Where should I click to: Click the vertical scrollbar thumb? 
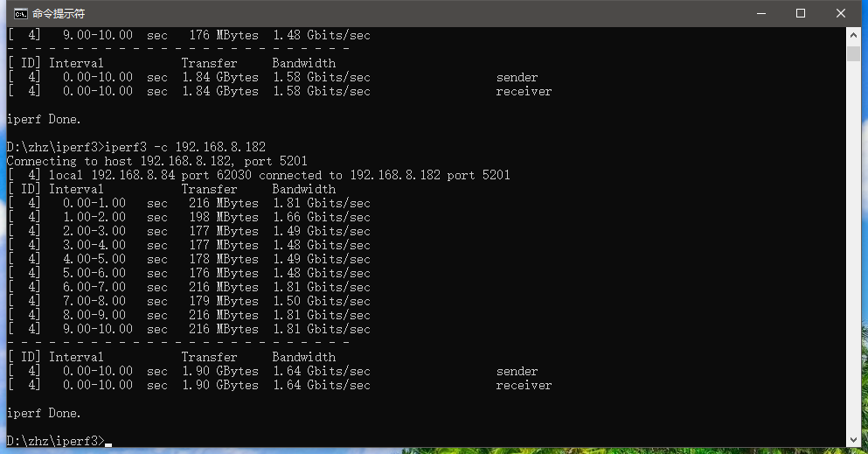click(x=853, y=53)
